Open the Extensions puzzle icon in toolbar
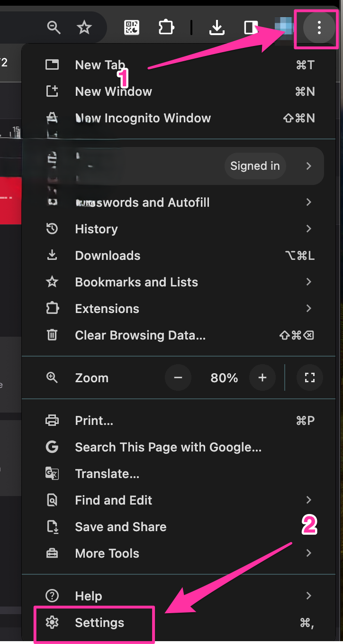343x644 pixels. (166, 28)
